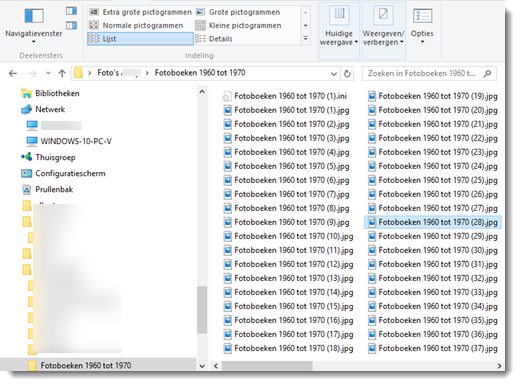Click the Prullenbak recycle bin icon
Screen dimensions: 520x386
[27, 190]
